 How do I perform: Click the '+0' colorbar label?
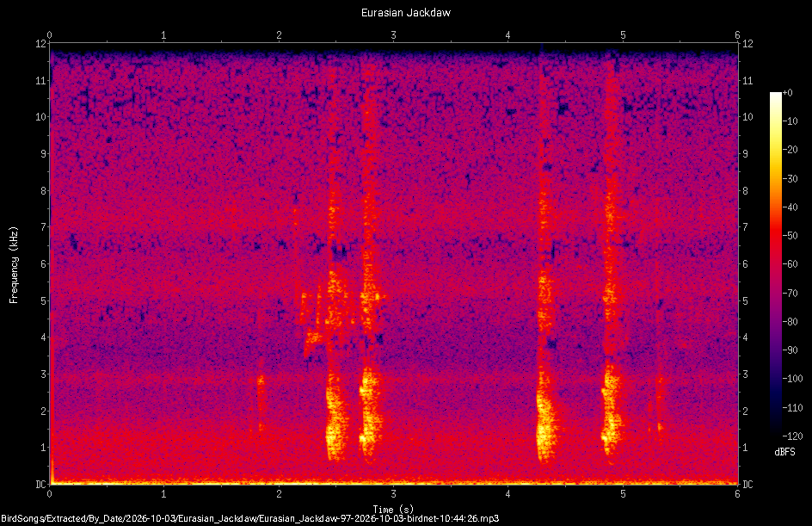pos(787,93)
